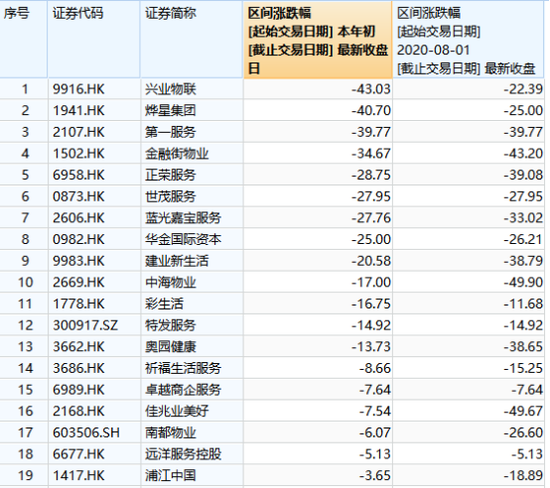This screenshot has height=488, width=550.
Task: Click stock name 华金国际资本
Action: (183, 239)
